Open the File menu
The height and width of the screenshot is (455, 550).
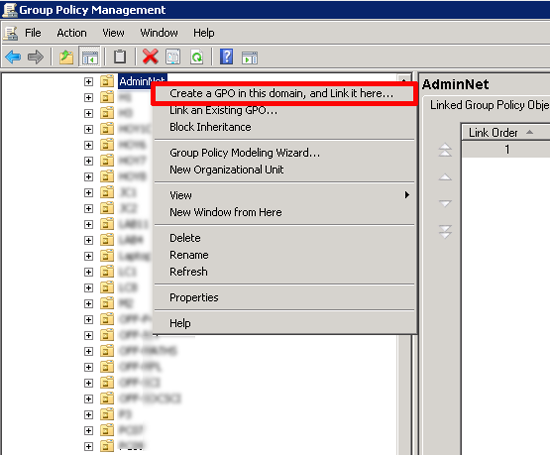pos(33,33)
